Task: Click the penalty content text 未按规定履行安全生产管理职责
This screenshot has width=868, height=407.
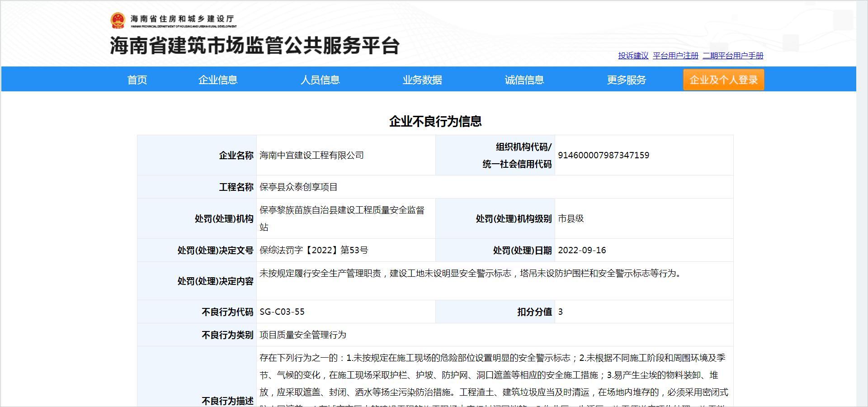Action: coord(320,273)
